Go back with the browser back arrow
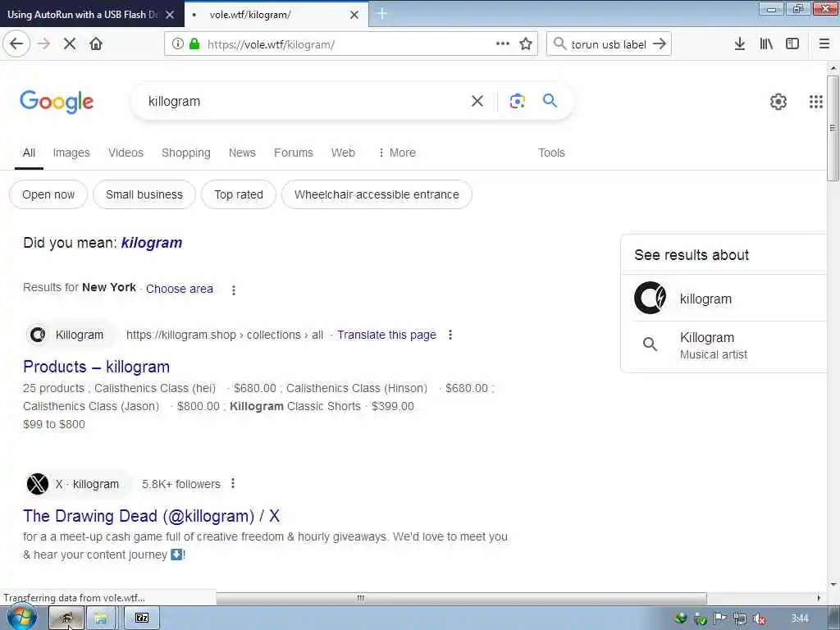The width and height of the screenshot is (840, 630). point(16,44)
